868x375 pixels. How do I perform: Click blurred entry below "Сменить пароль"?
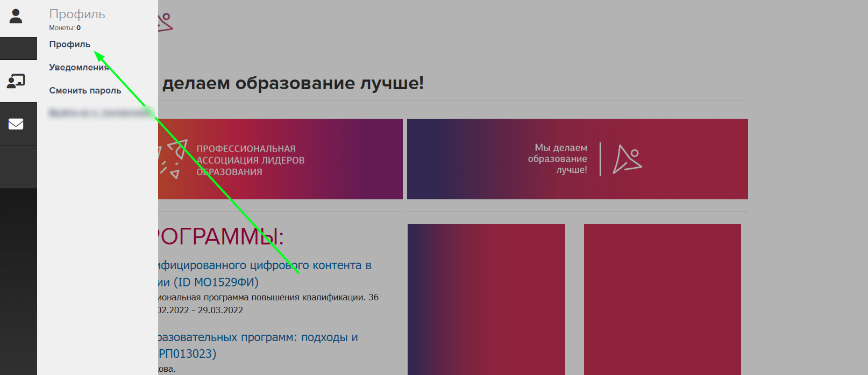point(99,113)
